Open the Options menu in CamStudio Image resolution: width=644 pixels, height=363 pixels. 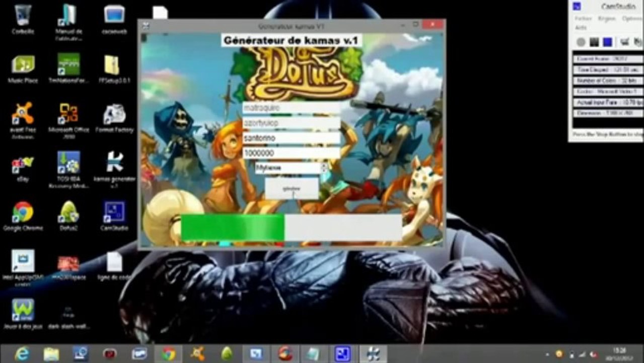631,19
